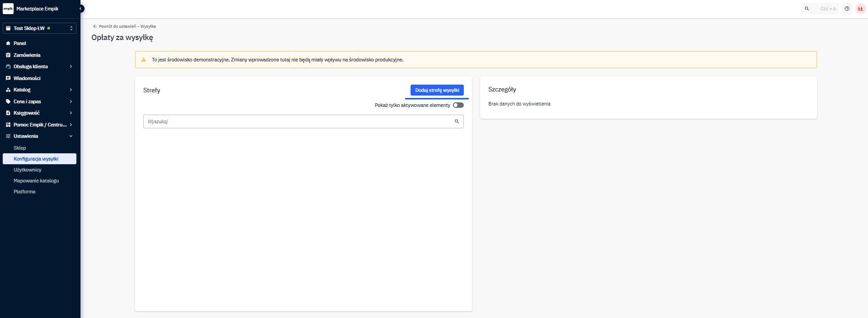
Task: Click the magnifier icon in Wyszukaj field
Action: pyautogui.click(x=457, y=121)
